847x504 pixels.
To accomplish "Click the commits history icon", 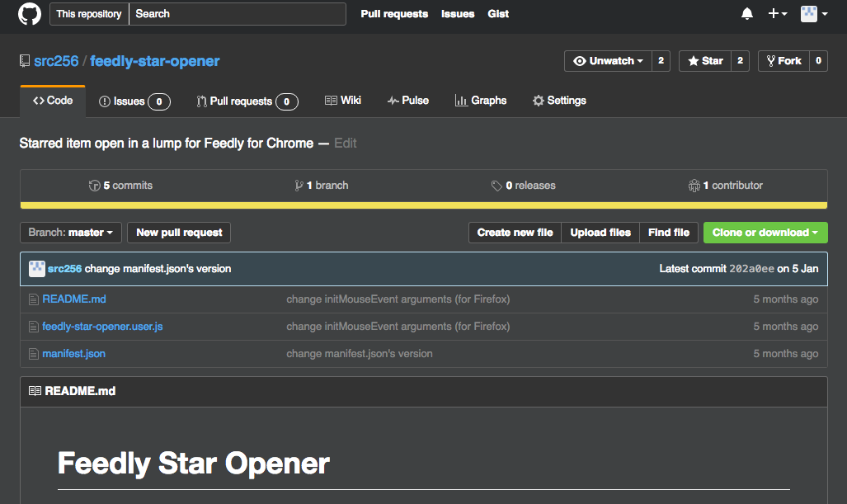I will (95, 186).
